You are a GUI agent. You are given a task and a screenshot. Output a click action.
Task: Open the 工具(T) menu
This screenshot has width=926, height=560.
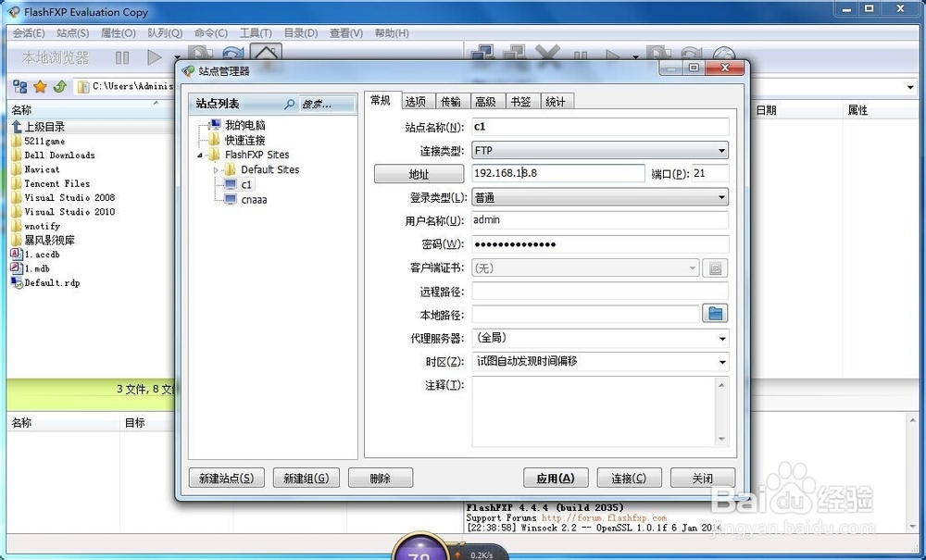[256, 33]
